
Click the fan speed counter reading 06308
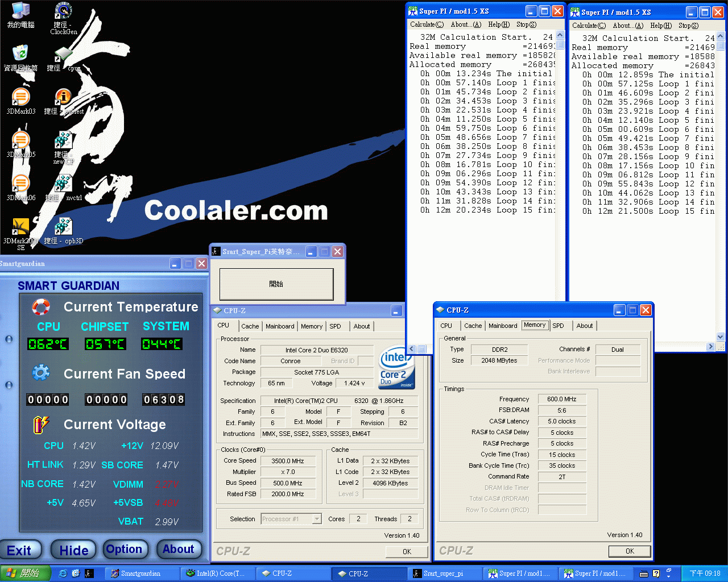tap(164, 400)
